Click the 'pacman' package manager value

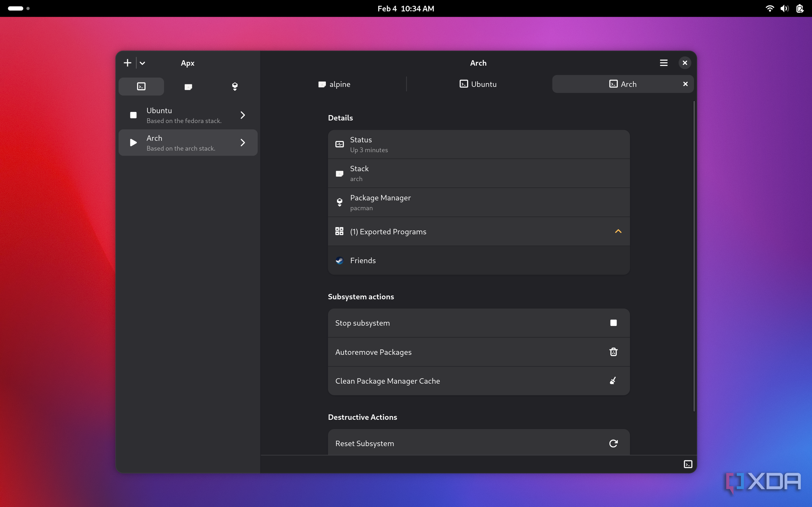361,208
